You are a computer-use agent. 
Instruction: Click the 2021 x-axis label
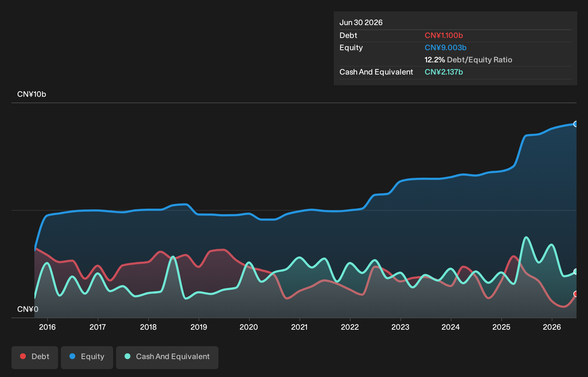299,327
